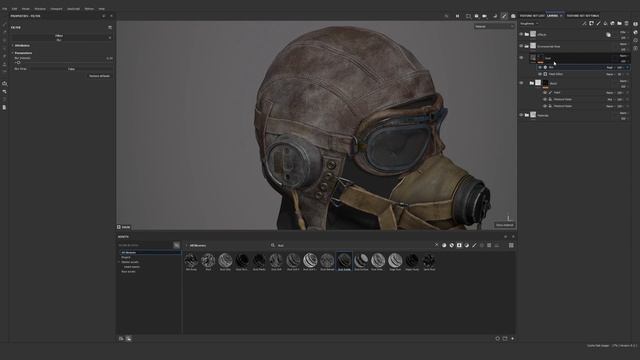640x360 pixels.
Task: Open the filter panel options menu icon
Action: pos(110,27)
